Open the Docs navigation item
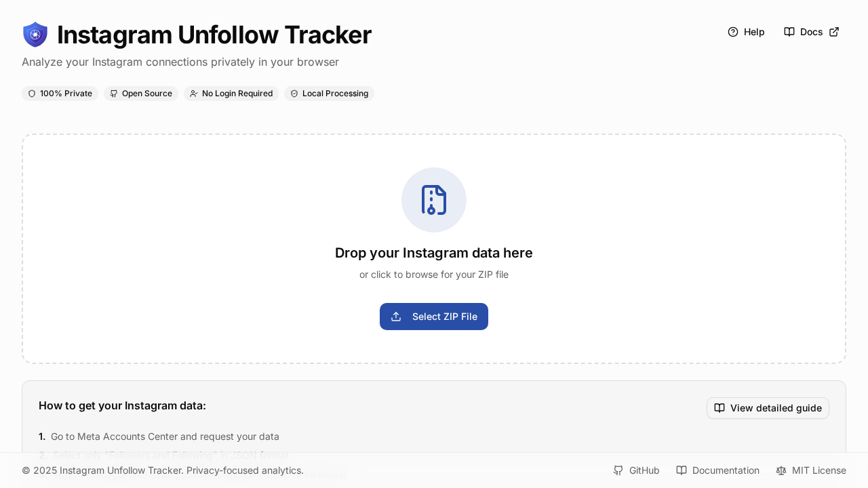 tap(811, 32)
